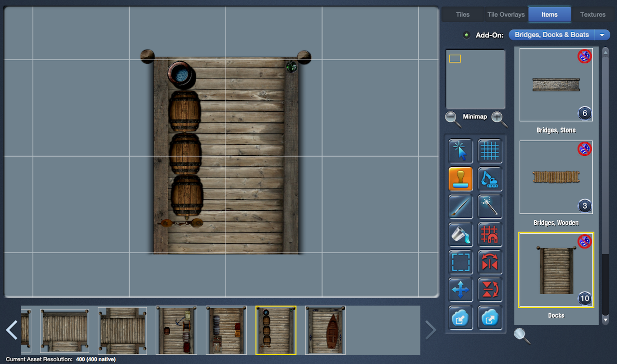Click the dice icon on Docks
The image size is (617, 364).
coord(584,241)
